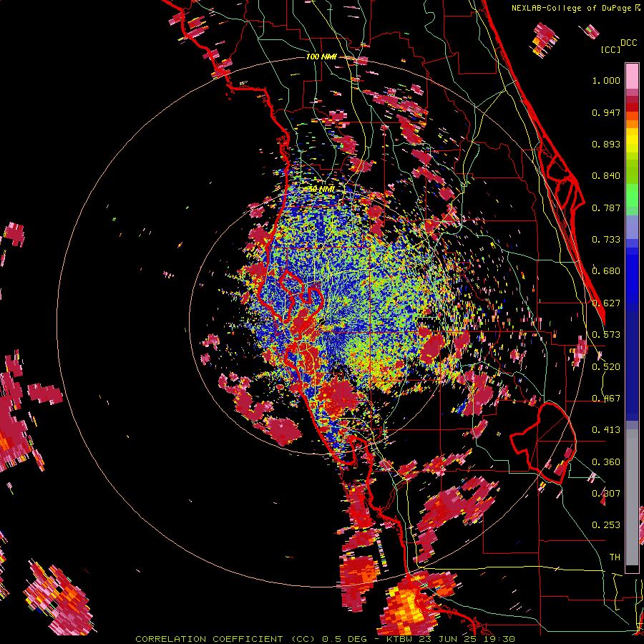Click the 50 NMI range ring label
The image size is (644, 644).
click(x=321, y=189)
